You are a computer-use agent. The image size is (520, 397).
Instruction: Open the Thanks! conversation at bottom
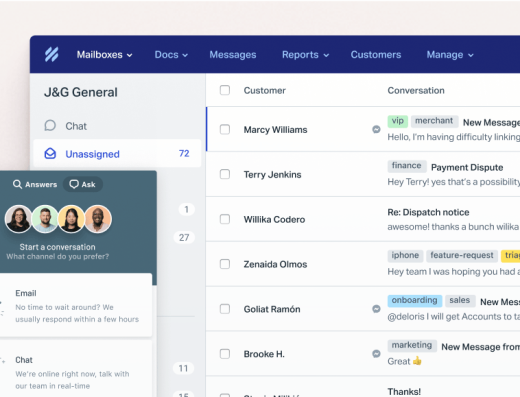point(404,392)
